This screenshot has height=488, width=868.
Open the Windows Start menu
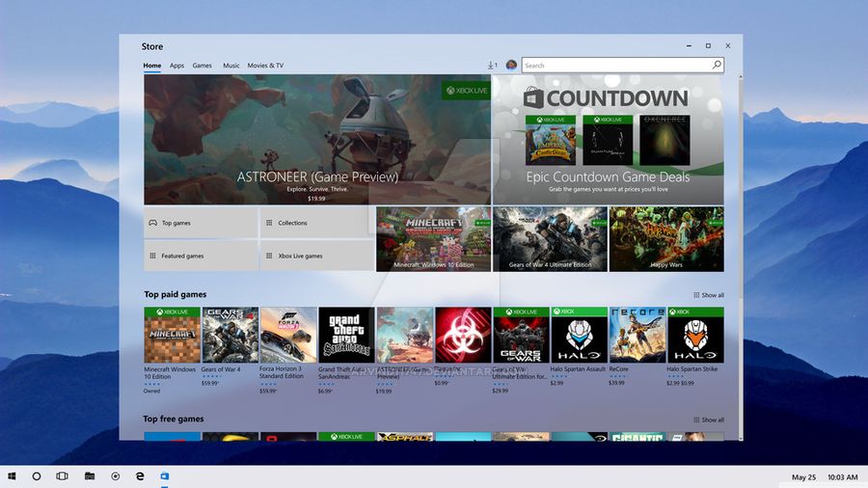[13, 476]
